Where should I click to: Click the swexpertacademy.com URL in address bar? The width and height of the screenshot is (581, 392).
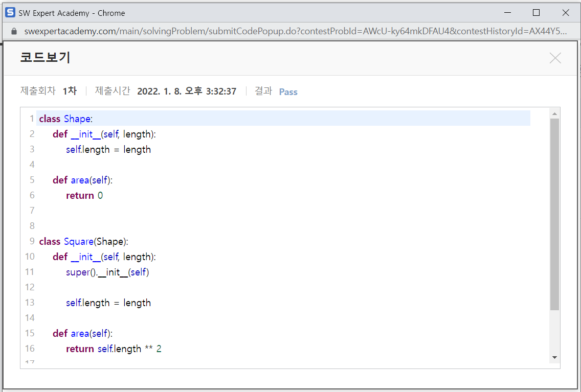295,31
